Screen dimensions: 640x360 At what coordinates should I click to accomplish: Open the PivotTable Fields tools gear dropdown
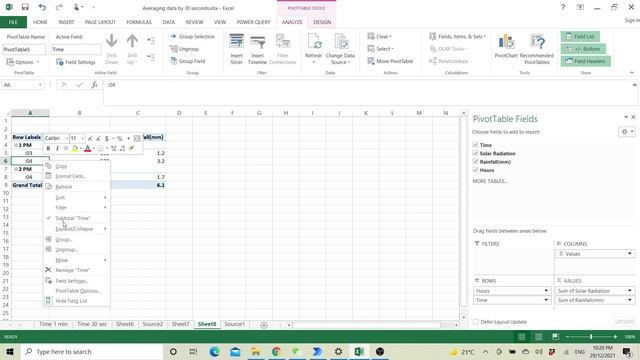[627, 132]
